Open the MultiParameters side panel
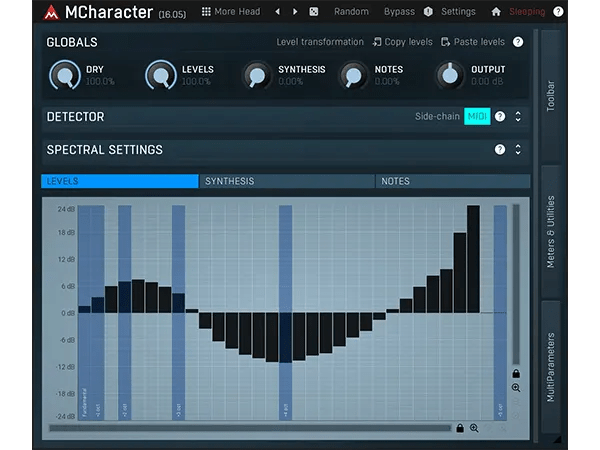 pyautogui.click(x=551, y=367)
